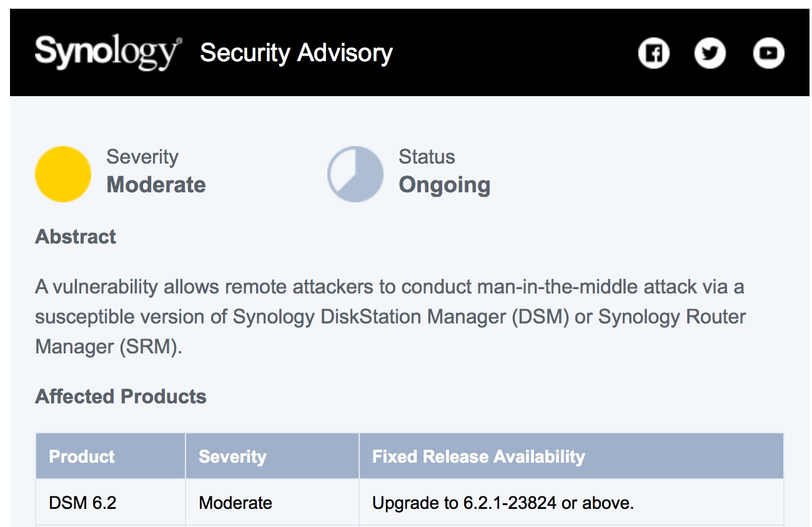Open Synology's YouTube channel icon
The height and width of the screenshot is (527, 812).
point(768,54)
